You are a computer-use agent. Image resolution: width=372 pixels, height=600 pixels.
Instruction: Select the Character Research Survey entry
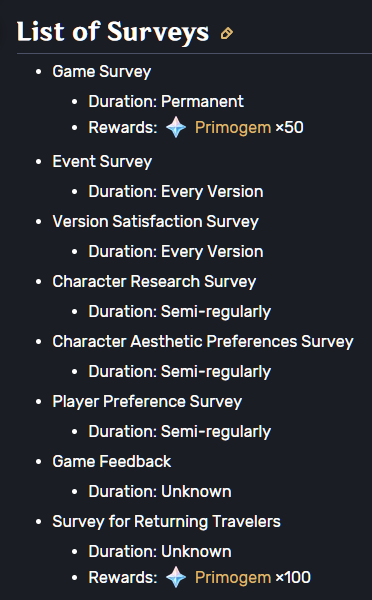[154, 282]
